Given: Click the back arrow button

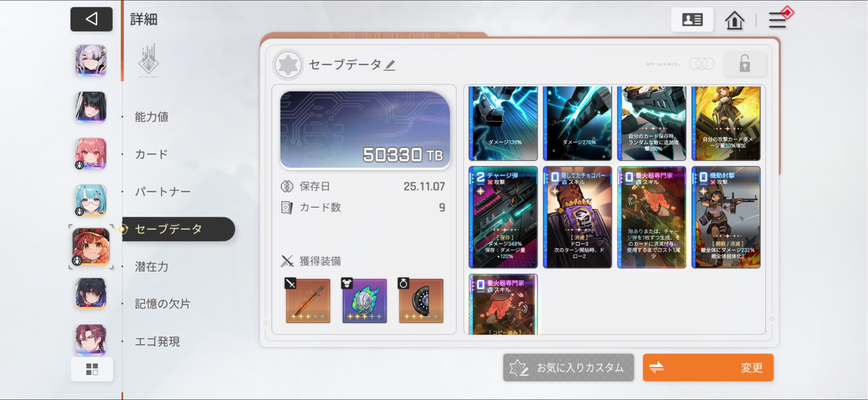Looking at the screenshot, I should pyautogui.click(x=91, y=19).
